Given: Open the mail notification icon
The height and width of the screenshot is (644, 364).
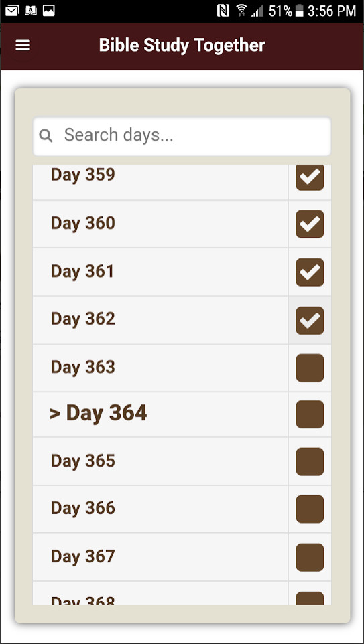Looking at the screenshot, I should coord(12,11).
